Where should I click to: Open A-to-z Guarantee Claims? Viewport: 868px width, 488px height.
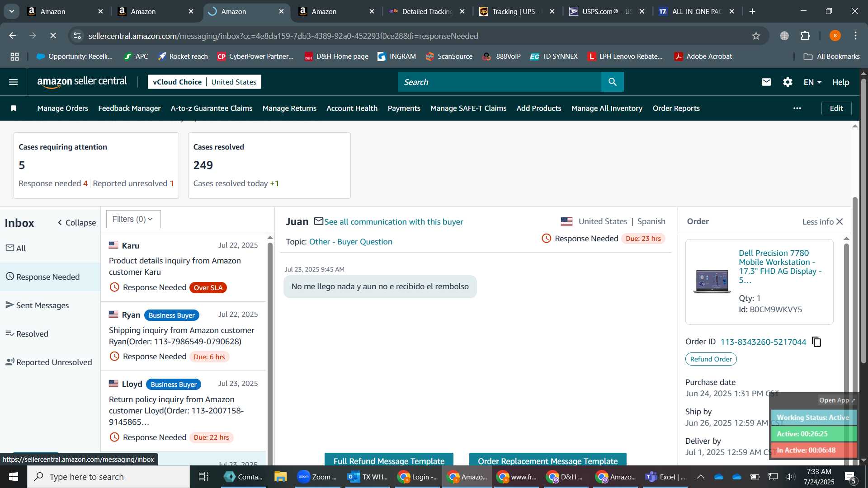point(212,108)
